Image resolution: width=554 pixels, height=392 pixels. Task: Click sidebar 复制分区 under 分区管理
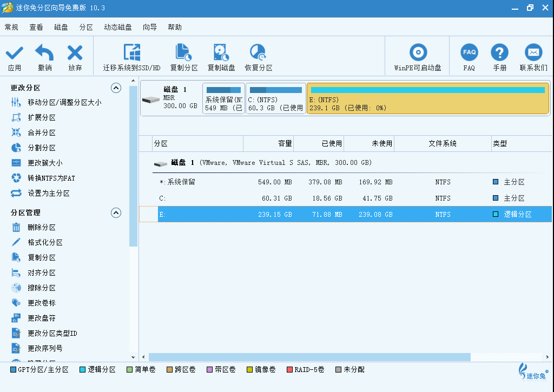tap(41, 258)
